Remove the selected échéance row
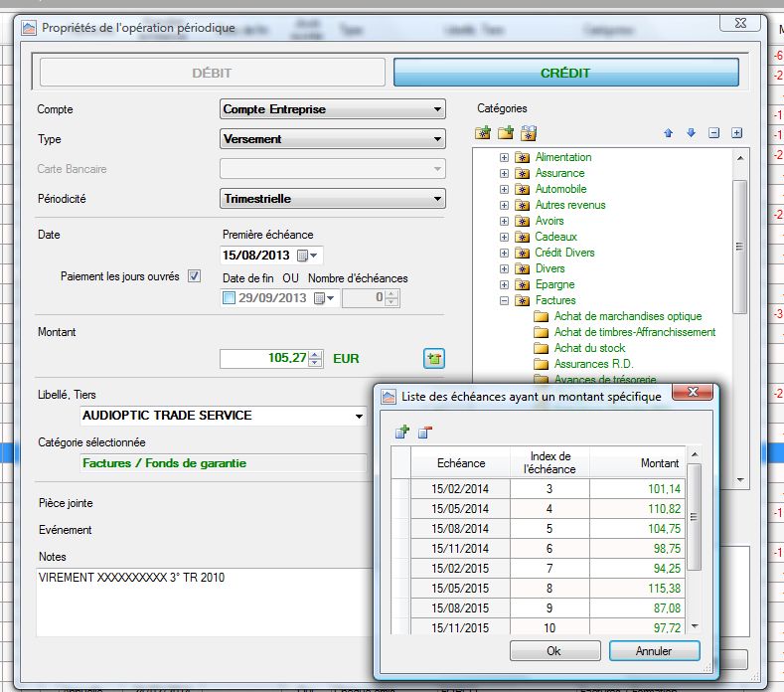This screenshot has height=692, width=784. coord(424,432)
